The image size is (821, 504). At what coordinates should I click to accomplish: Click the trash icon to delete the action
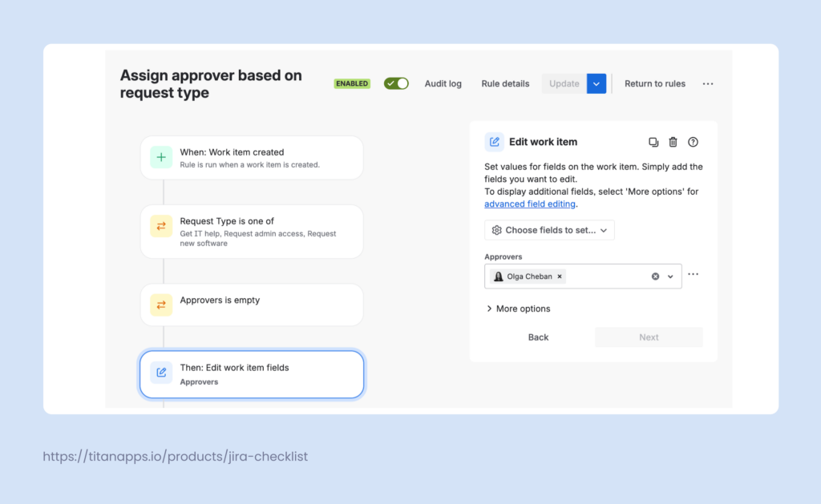(673, 142)
